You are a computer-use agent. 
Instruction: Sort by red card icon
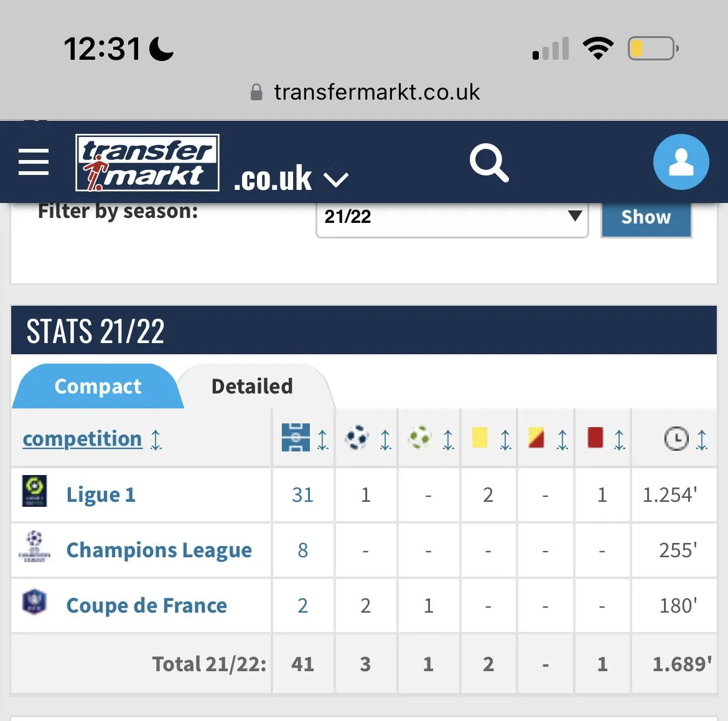595,438
